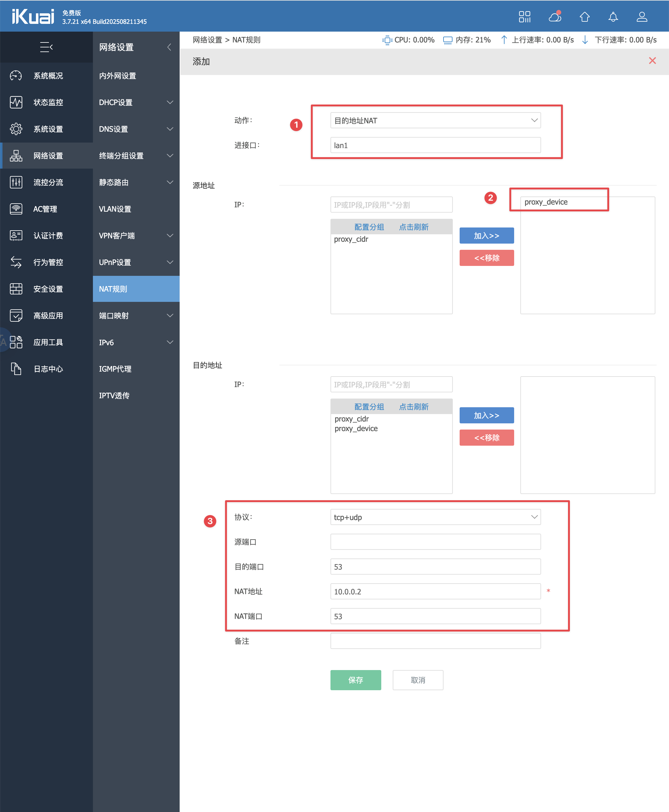Click the NAT地址 input field
Screen dimensions: 669x812
pyautogui.click(x=435, y=591)
